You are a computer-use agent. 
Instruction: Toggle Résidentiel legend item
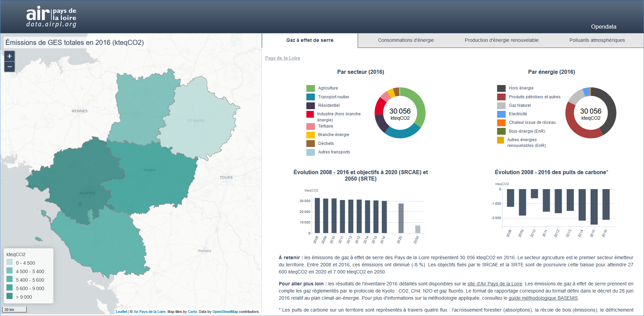pyautogui.click(x=310, y=105)
